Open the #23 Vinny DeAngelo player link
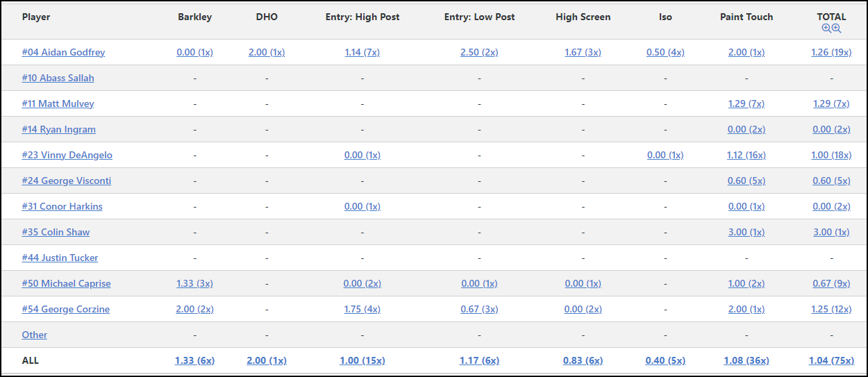868x377 pixels. [67, 155]
